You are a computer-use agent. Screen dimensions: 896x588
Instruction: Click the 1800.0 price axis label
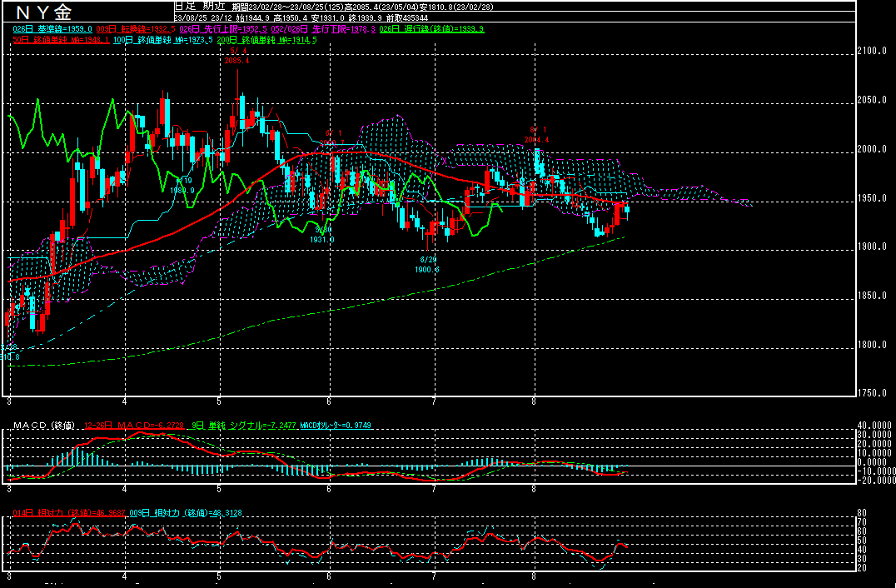tap(872, 345)
